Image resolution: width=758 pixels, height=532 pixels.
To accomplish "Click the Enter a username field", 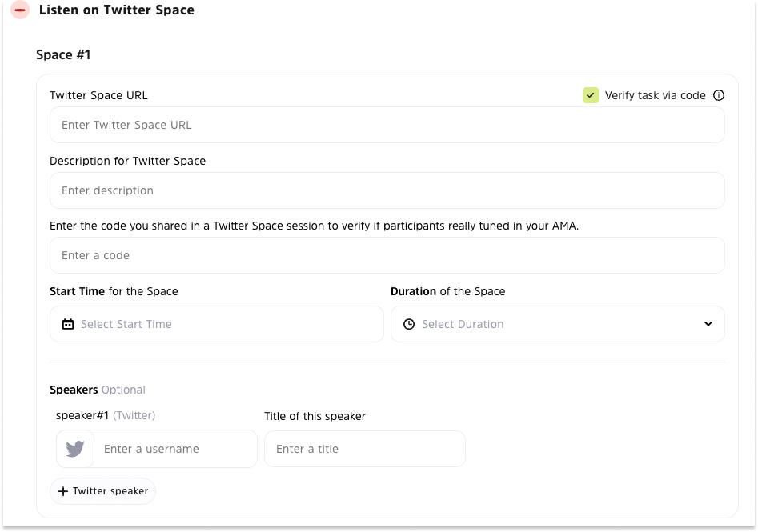I will coord(175,449).
